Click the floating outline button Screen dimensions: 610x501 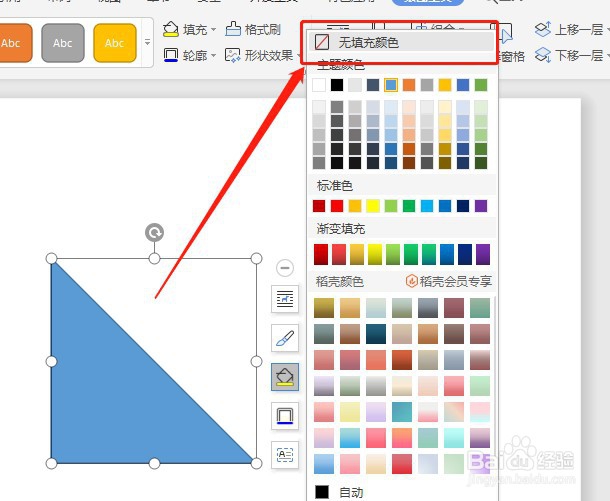pos(285,415)
